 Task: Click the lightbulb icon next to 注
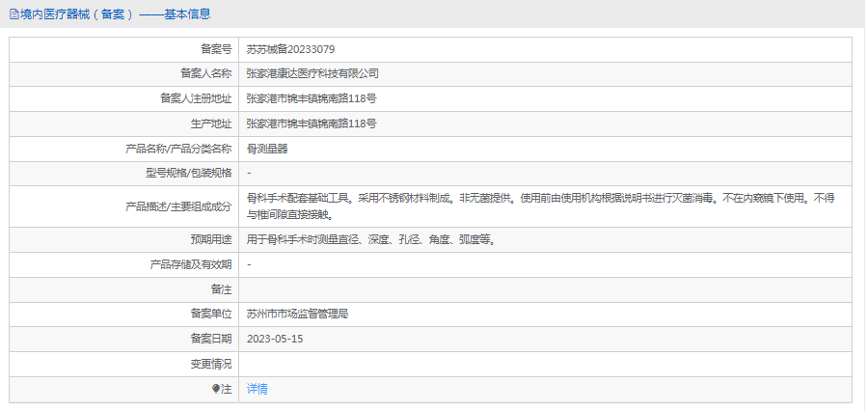point(216,390)
